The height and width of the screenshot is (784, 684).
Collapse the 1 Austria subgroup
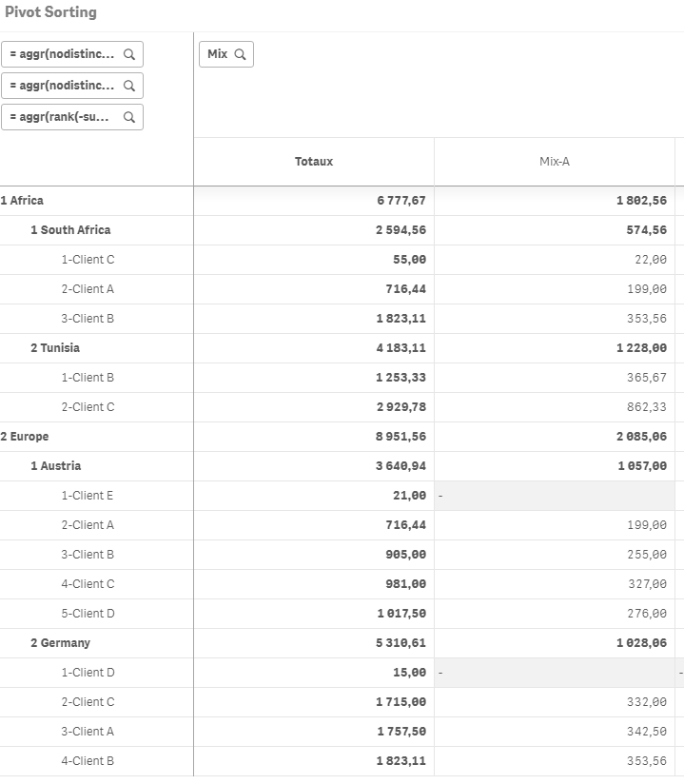point(55,466)
